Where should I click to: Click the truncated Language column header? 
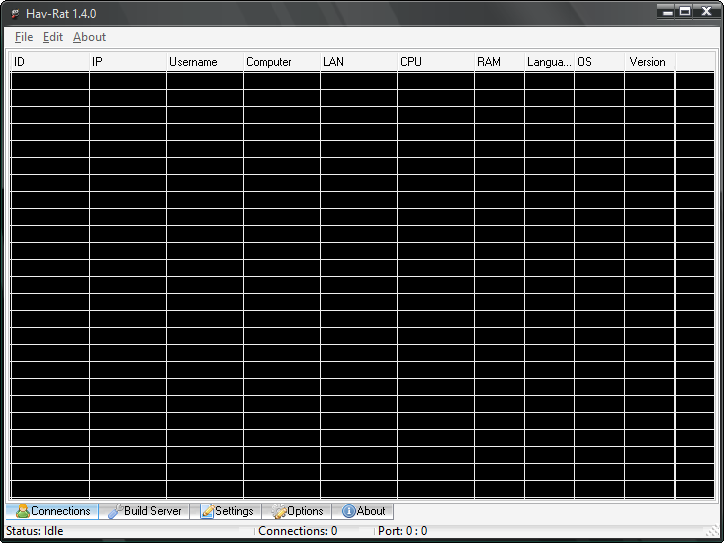click(x=549, y=62)
